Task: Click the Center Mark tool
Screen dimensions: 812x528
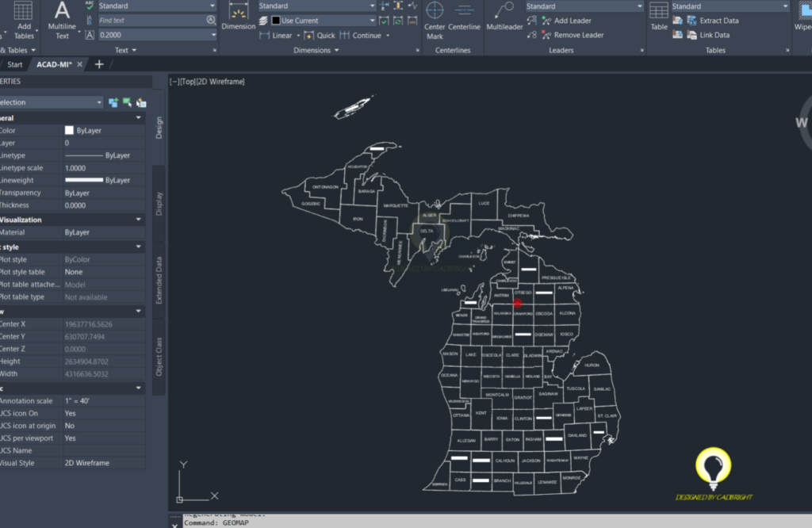Action: click(435, 21)
